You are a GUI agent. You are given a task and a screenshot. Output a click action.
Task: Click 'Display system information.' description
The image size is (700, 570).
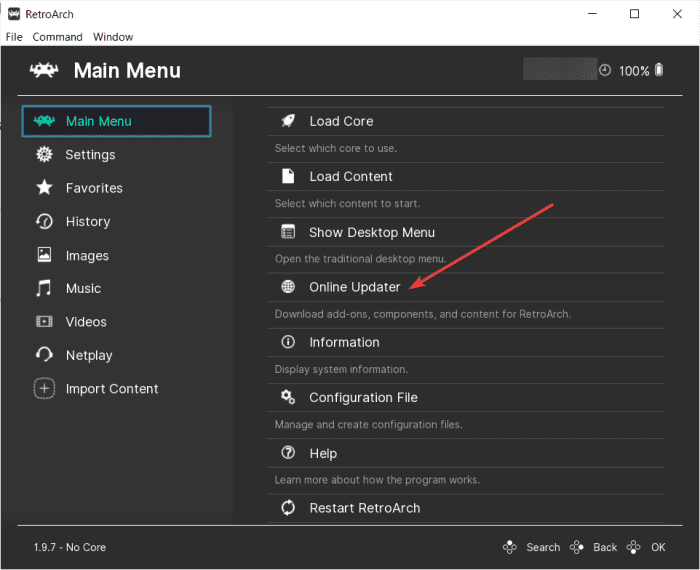point(341,369)
